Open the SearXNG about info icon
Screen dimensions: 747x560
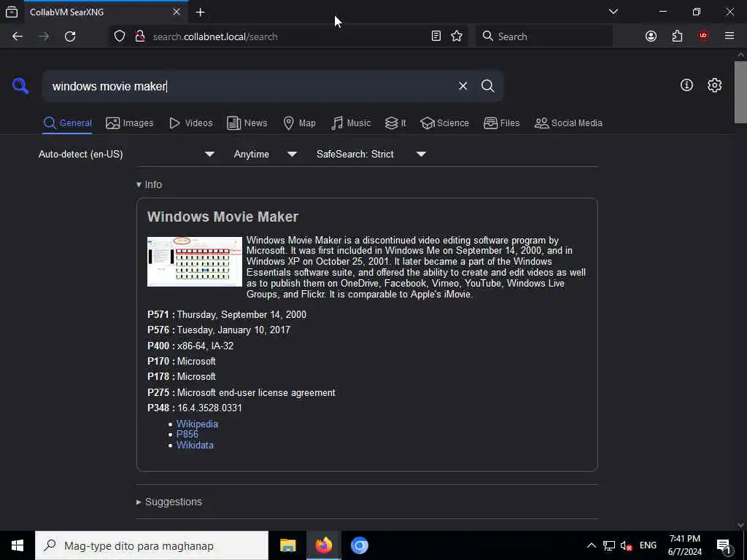(x=686, y=85)
